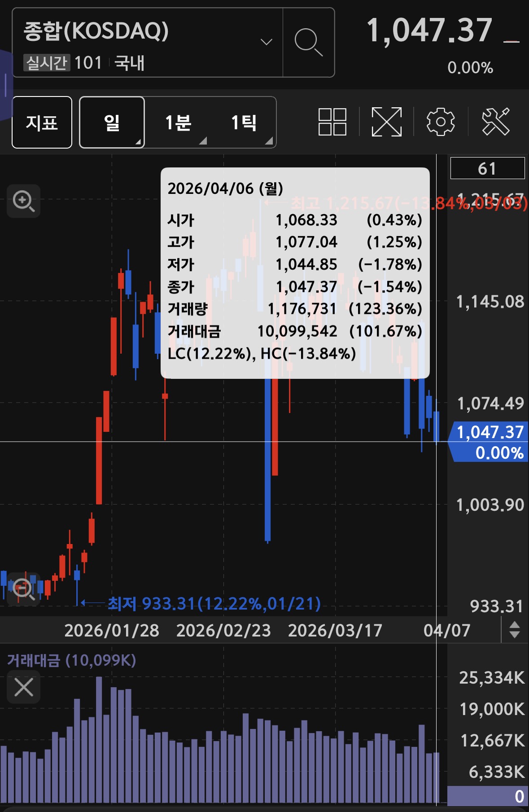Screen dimensions: 529x812
Task: Click the 2026/01/28 date axis label
Action: [112, 630]
